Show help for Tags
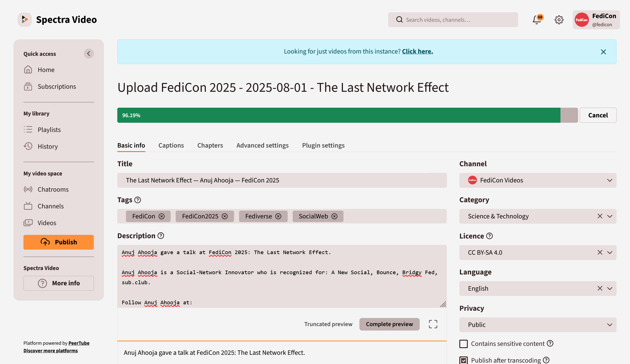Screen dimensions: 630x364 click(x=138, y=200)
